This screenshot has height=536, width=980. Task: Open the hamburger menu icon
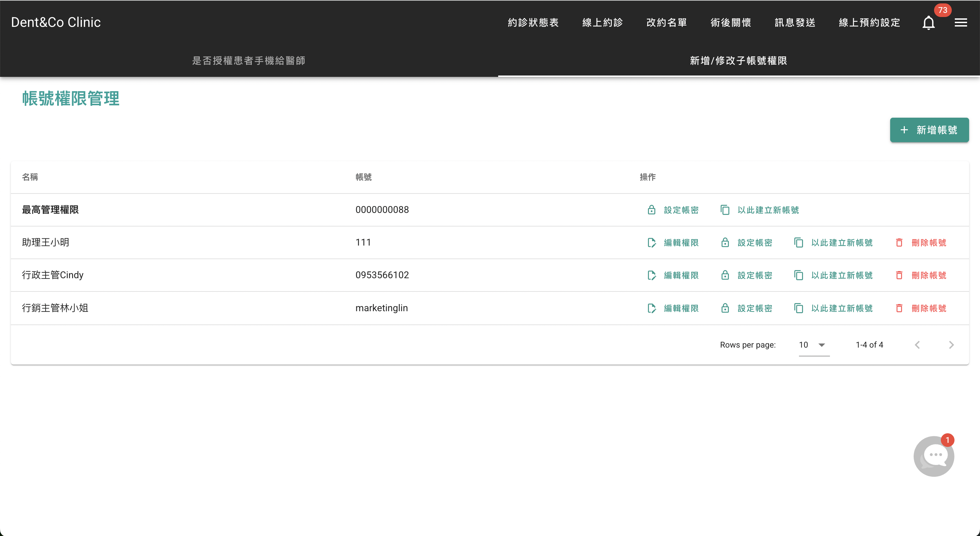point(961,23)
